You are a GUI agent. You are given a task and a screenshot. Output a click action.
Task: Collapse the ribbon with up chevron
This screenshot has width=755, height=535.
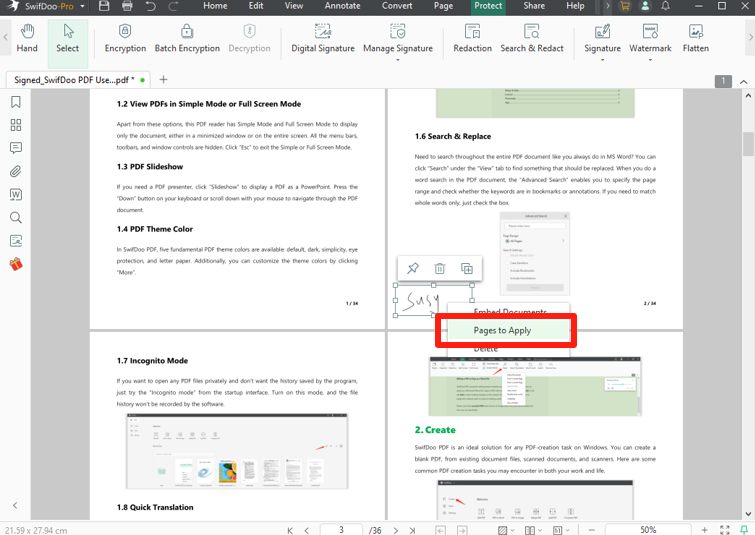coord(743,82)
